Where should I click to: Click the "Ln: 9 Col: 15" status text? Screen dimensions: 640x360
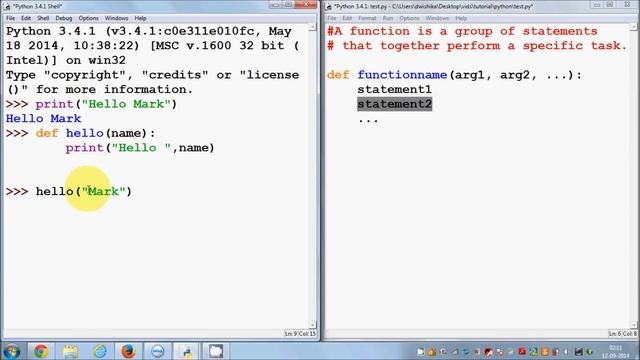pyautogui.click(x=300, y=334)
